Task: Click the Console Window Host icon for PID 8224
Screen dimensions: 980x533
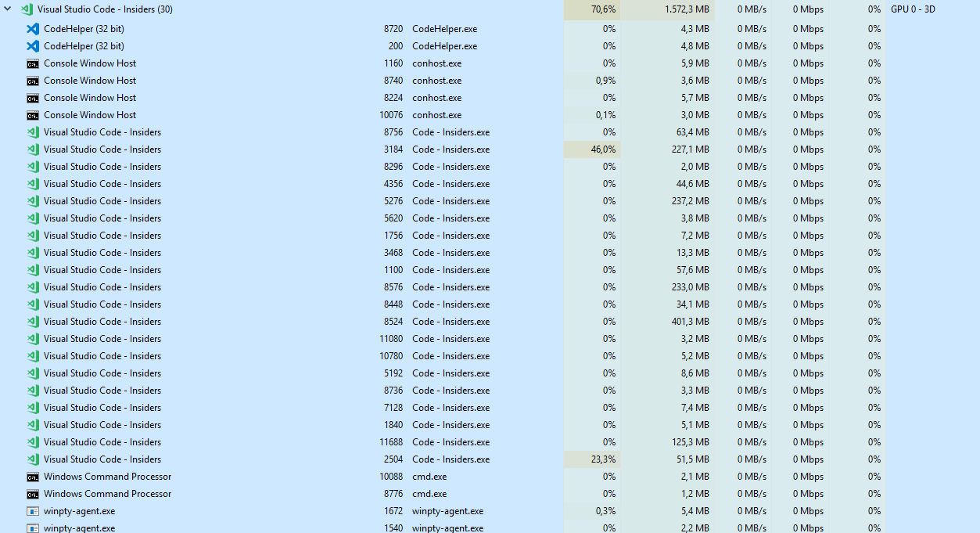Action: click(33, 98)
